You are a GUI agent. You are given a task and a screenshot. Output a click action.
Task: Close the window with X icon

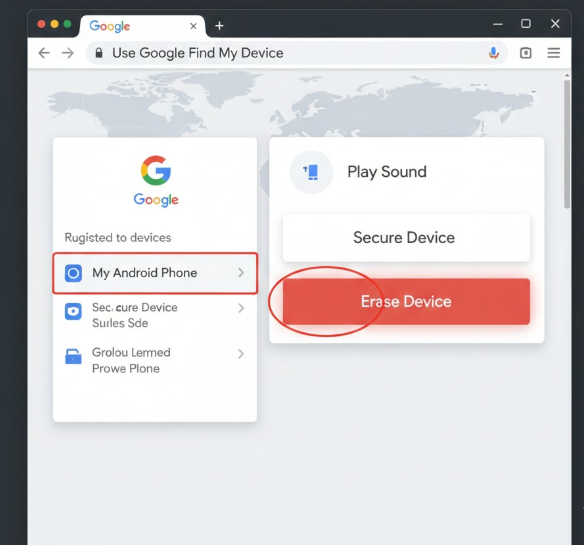coord(555,24)
